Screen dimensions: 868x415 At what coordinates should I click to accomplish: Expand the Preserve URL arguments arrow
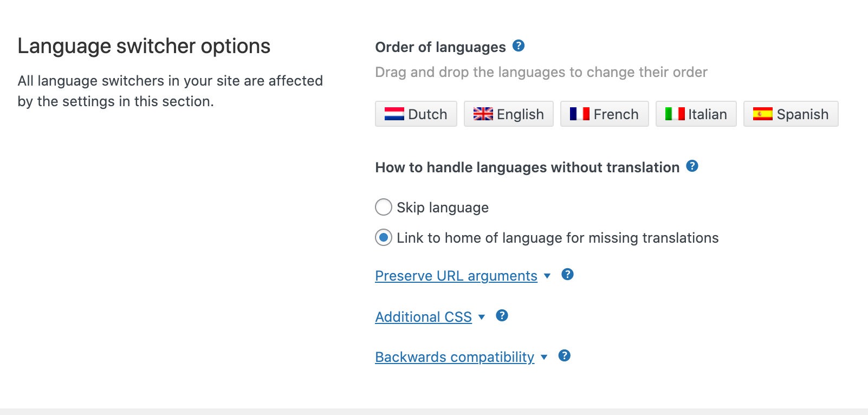tap(547, 276)
